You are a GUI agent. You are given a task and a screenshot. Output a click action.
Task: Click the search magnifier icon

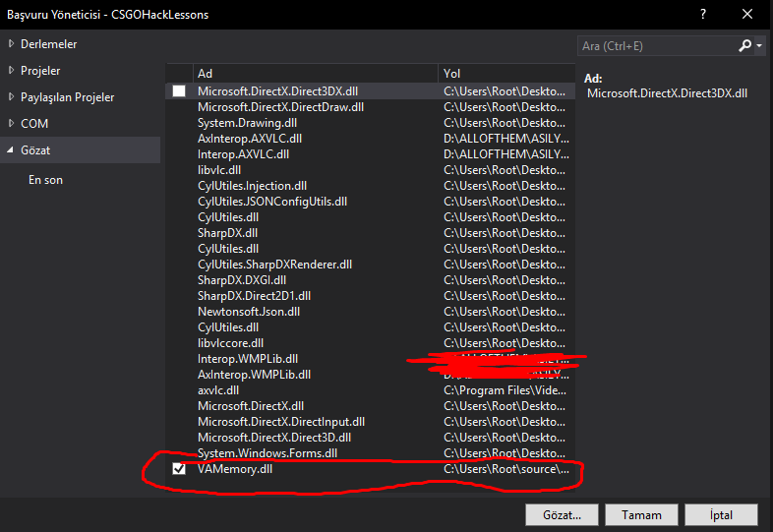tap(744, 46)
